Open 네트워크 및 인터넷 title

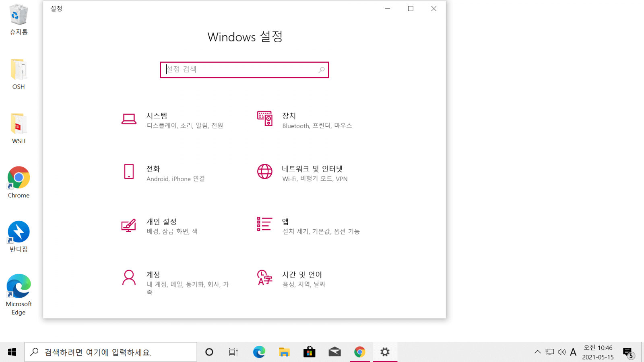[x=312, y=169]
